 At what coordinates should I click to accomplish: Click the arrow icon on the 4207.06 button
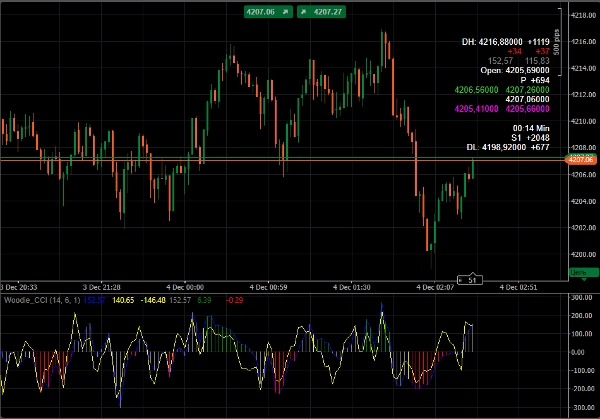[286, 12]
